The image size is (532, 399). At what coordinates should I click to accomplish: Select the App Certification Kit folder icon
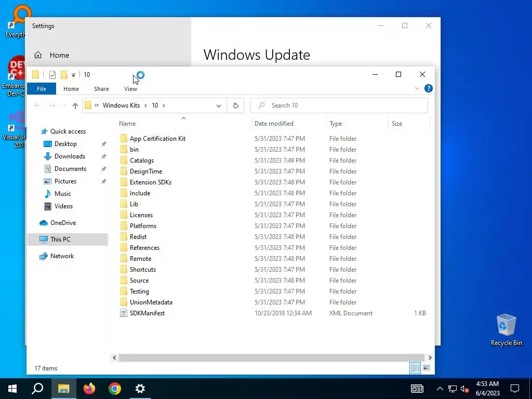click(x=124, y=138)
